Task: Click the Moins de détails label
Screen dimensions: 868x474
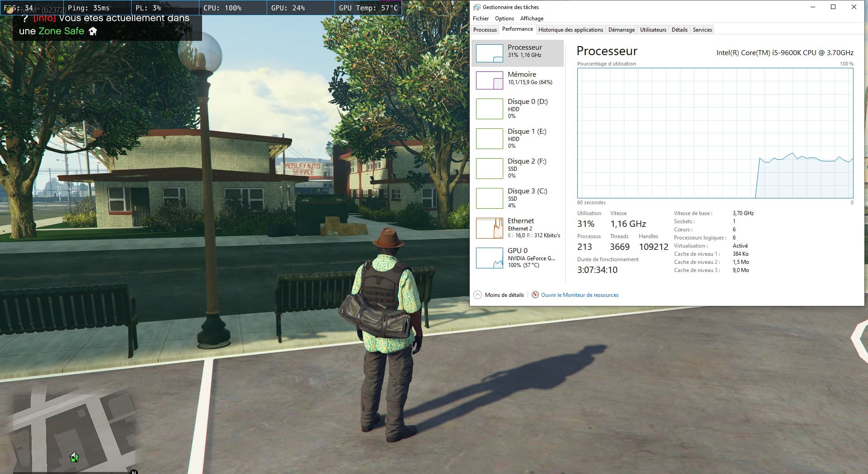Action: [504, 295]
